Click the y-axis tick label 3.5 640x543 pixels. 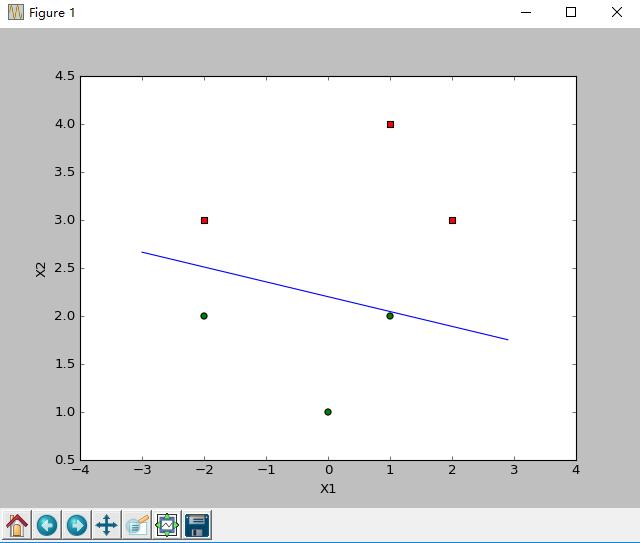(65, 172)
